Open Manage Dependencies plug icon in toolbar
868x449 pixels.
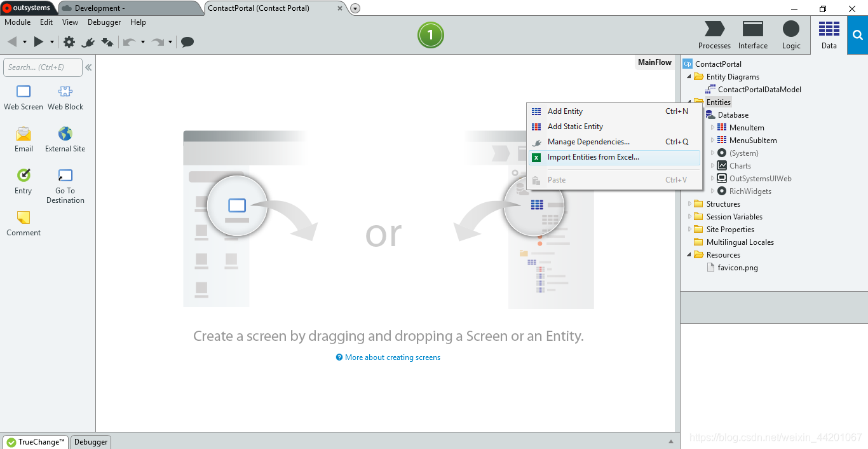pos(88,42)
